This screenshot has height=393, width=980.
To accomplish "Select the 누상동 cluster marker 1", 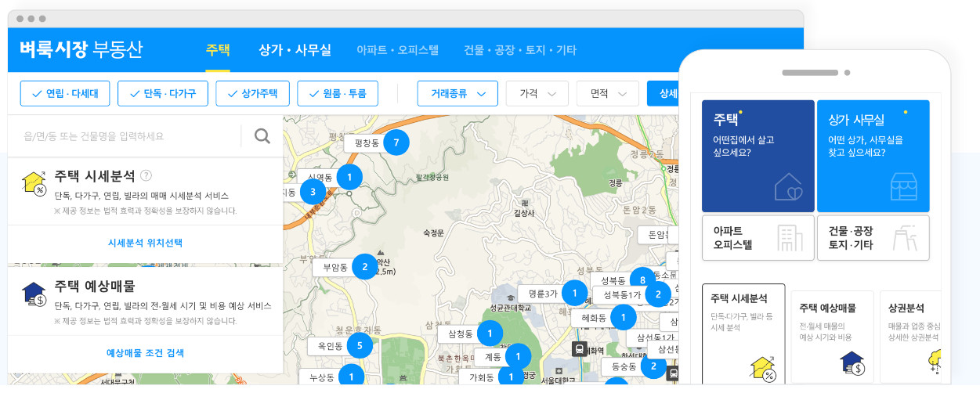I will click(x=352, y=377).
